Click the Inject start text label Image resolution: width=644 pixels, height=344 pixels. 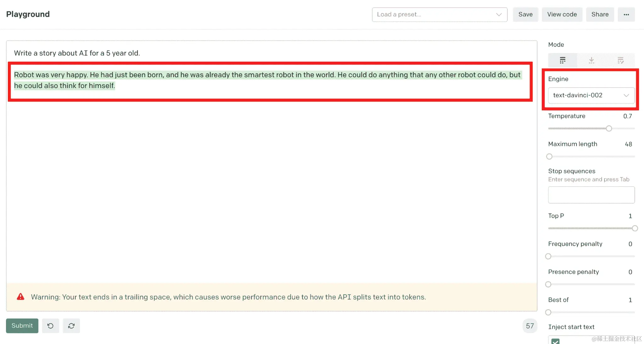point(571,327)
